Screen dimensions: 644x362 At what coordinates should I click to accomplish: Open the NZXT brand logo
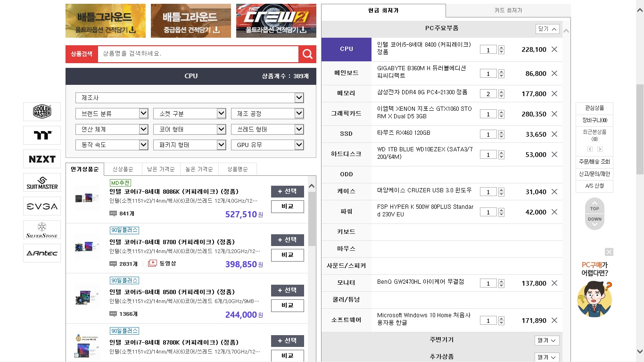pyautogui.click(x=42, y=159)
